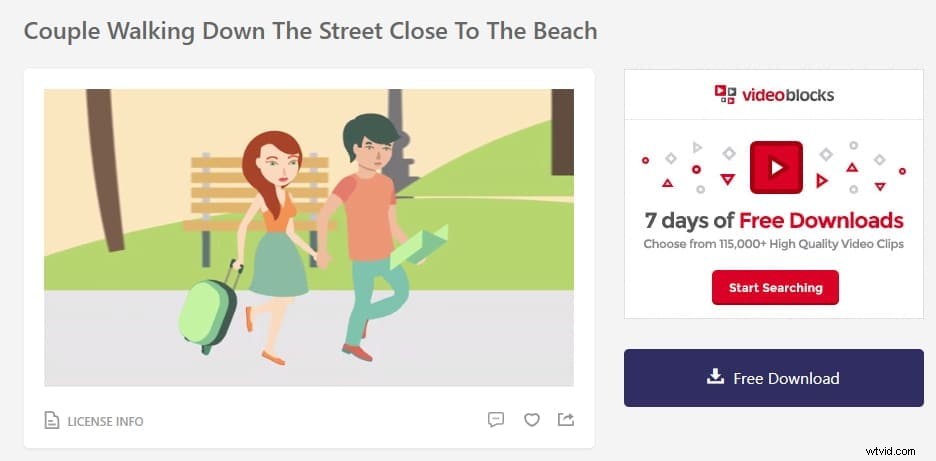Click the Free Download button label
This screenshot has width=936, height=461.
click(x=786, y=378)
